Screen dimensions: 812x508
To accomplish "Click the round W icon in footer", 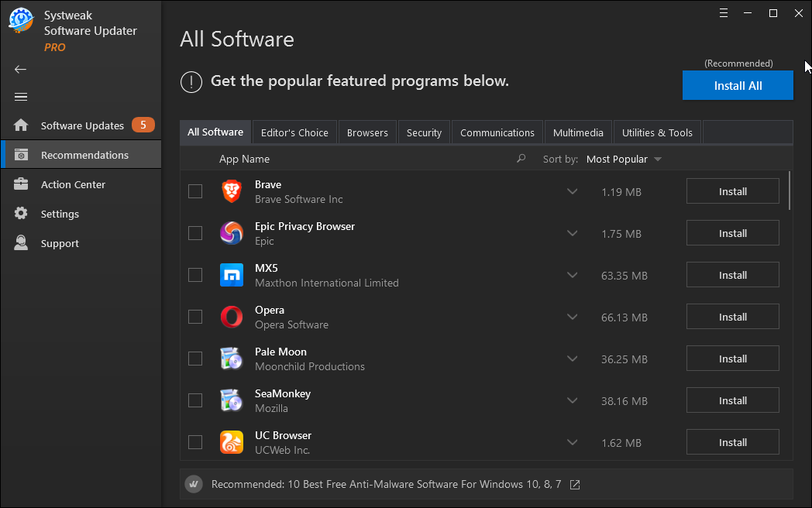I will [x=194, y=484].
